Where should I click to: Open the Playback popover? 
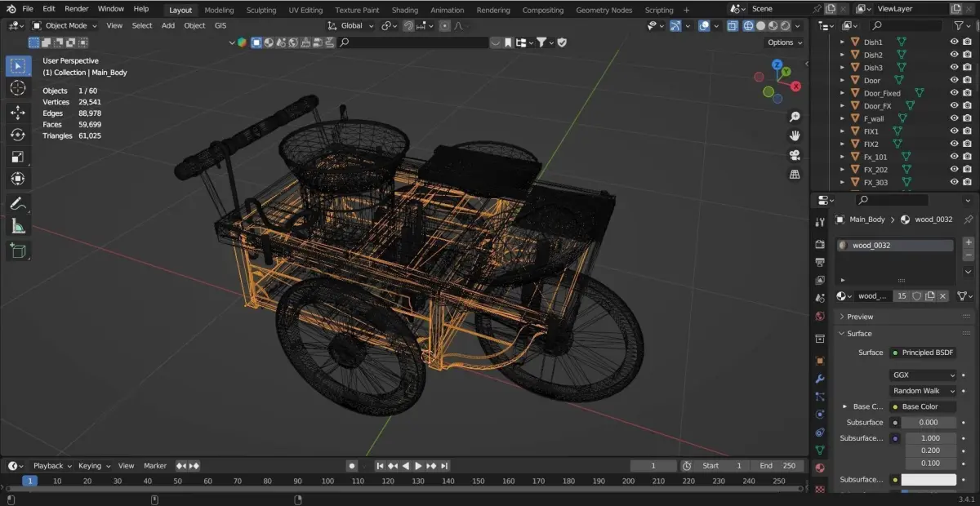[51, 466]
